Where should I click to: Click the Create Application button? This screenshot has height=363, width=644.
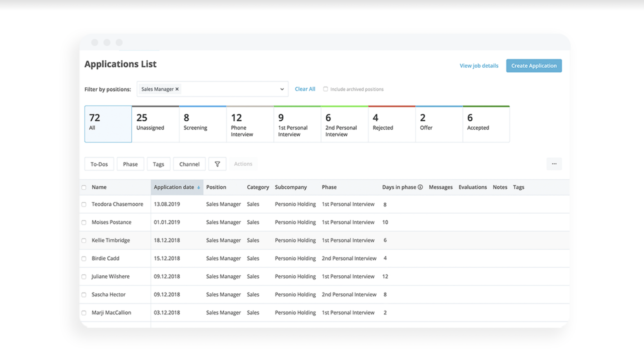[x=533, y=66]
